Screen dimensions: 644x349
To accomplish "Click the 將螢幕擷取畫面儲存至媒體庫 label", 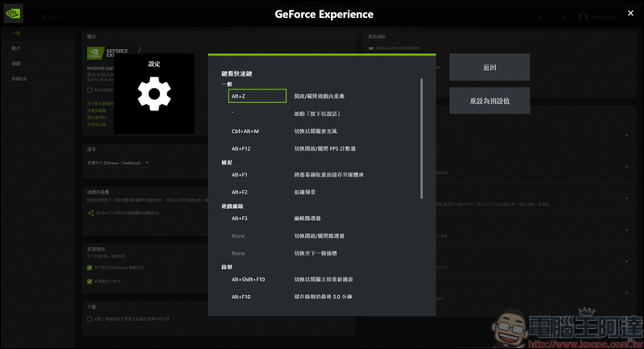I will [329, 175].
